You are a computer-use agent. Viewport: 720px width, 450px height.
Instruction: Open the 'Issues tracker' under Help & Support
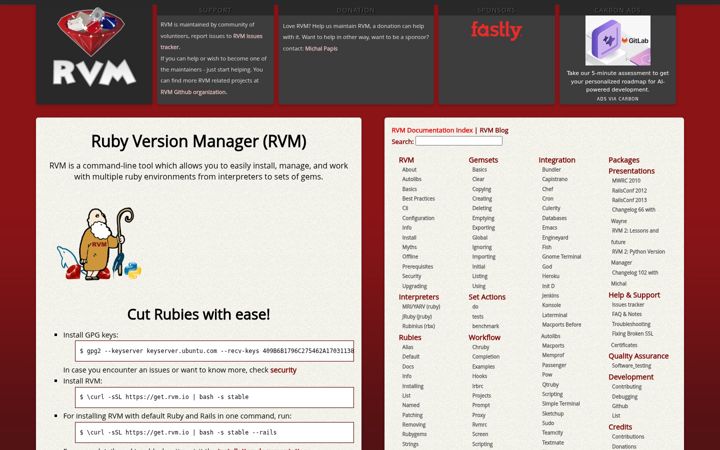point(628,305)
